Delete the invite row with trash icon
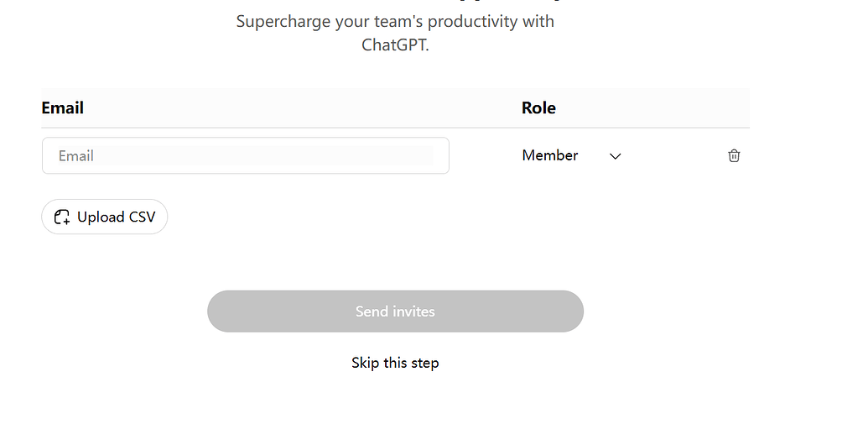 [734, 155]
